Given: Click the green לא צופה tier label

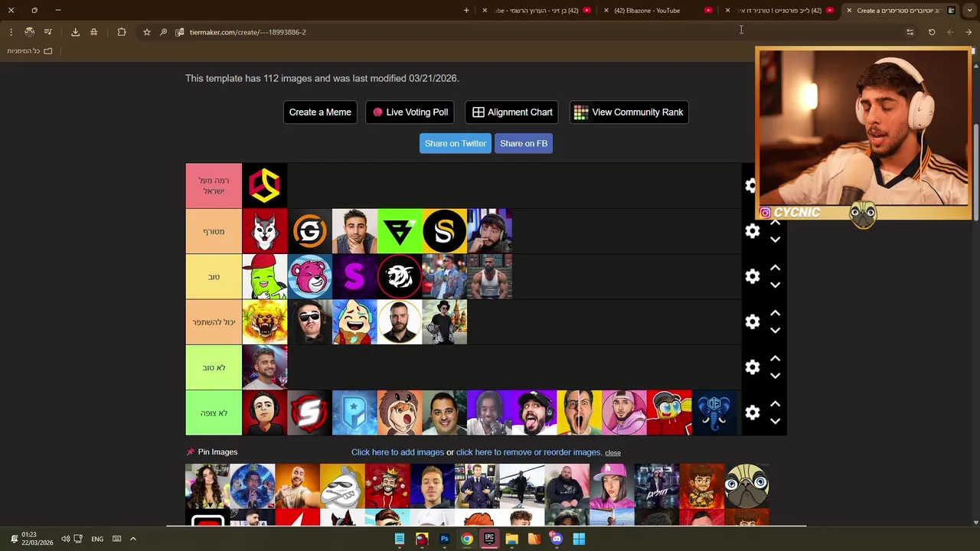Looking at the screenshot, I should [x=214, y=412].
